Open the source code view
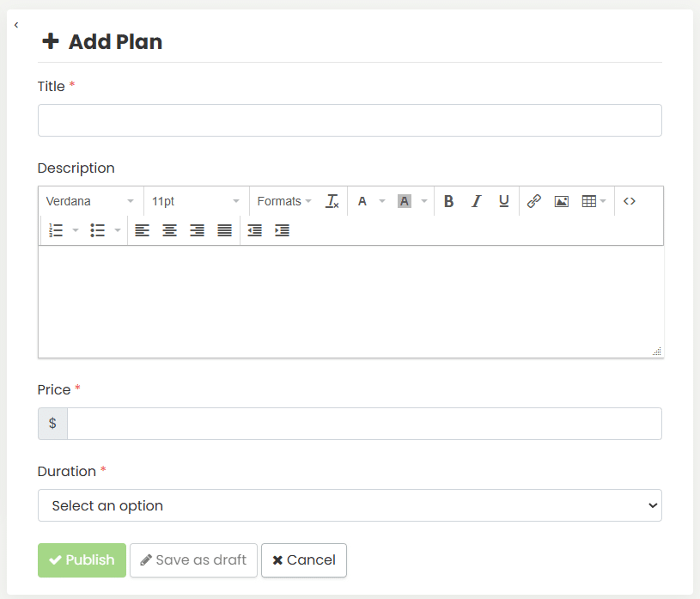Image resolution: width=700 pixels, height=599 pixels. tap(630, 201)
